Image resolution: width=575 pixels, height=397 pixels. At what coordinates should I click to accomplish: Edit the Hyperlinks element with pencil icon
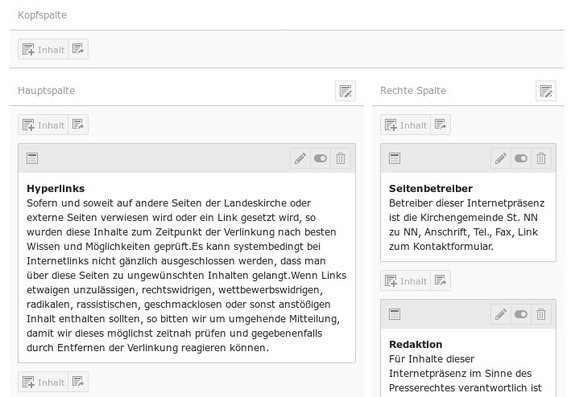pyautogui.click(x=300, y=158)
